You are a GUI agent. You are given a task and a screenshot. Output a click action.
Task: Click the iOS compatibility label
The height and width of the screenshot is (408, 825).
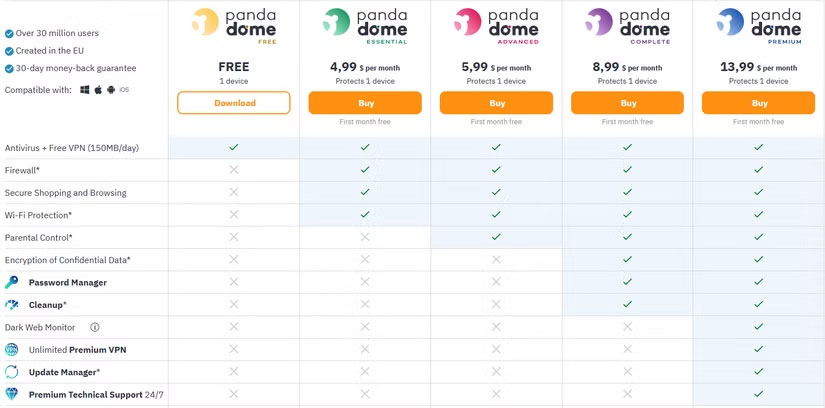coord(124,90)
